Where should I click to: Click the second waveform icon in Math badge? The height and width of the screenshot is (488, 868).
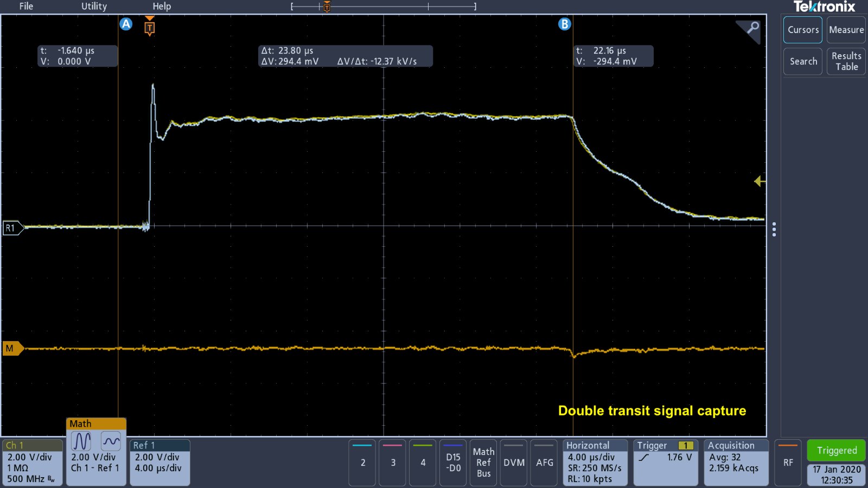(111, 441)
